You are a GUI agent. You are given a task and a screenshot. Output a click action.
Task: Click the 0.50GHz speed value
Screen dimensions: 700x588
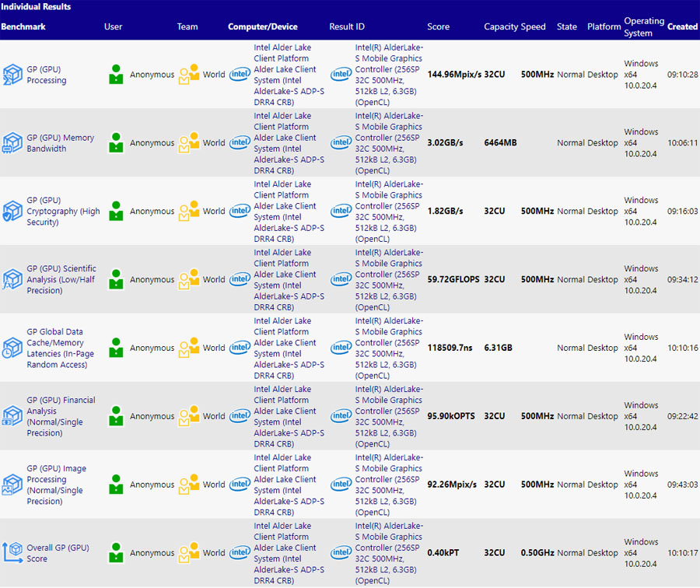(537, 553)
